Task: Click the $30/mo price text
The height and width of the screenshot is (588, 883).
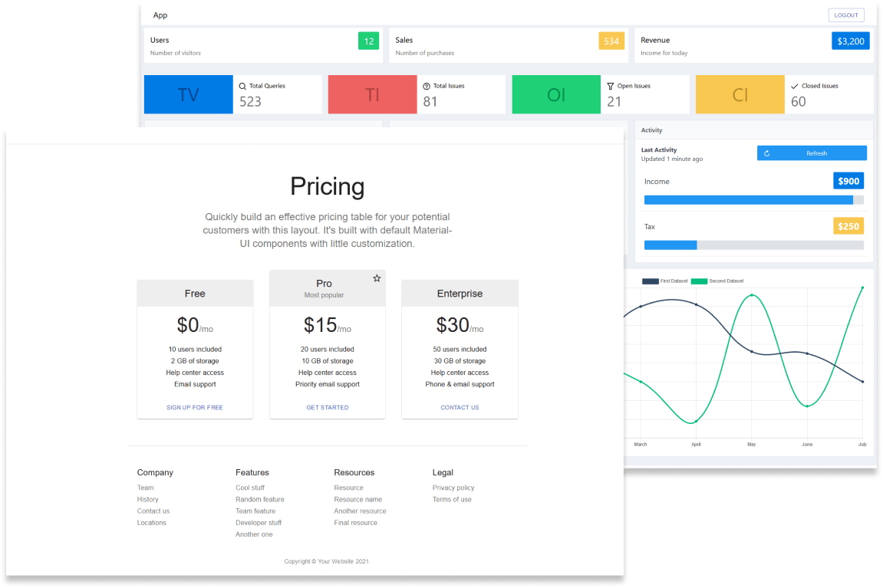Action: pos(460,325)
